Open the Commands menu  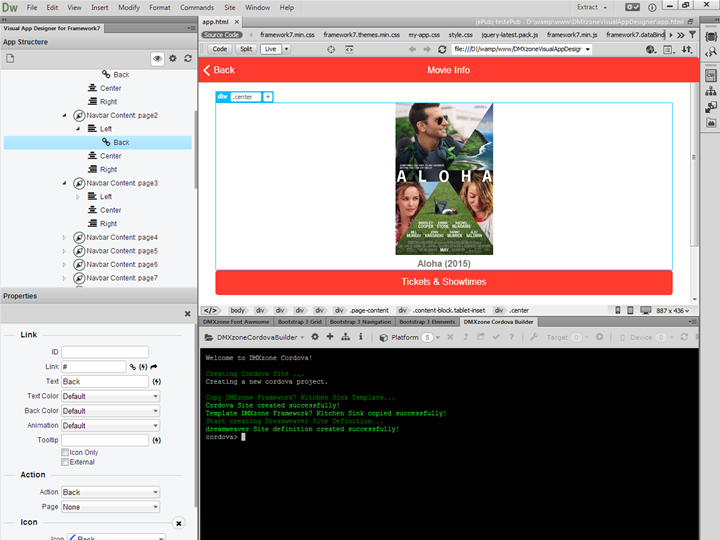pyautogui.click(x=197, y=7)
